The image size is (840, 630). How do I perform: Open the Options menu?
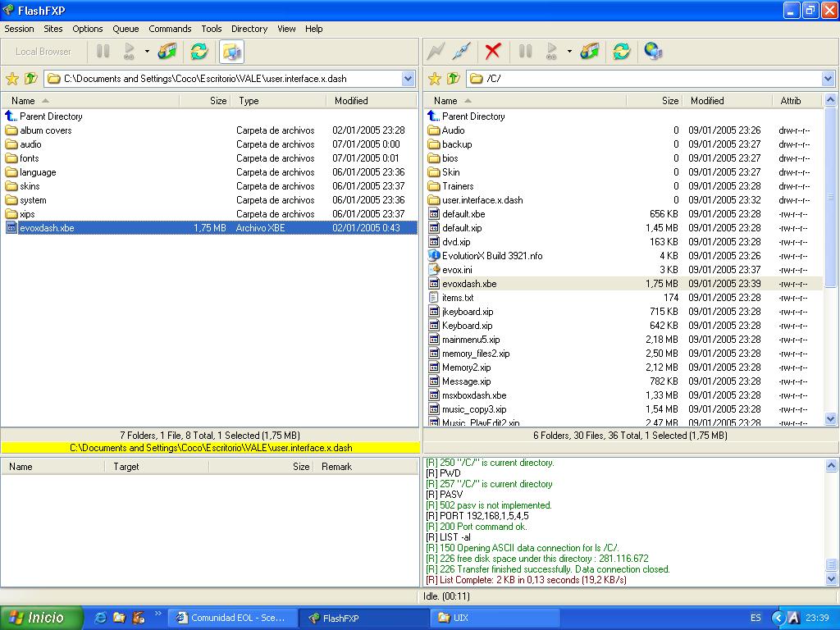point(87,29)
